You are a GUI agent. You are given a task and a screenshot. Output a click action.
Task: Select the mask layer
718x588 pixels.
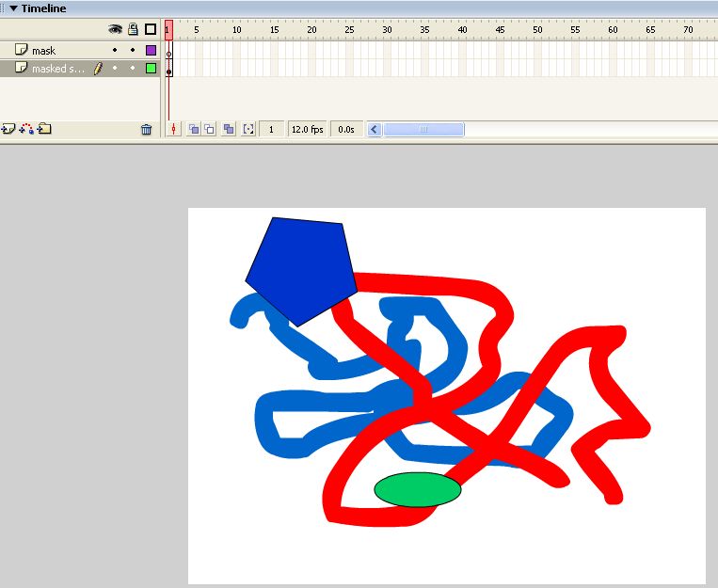(56, 50)
